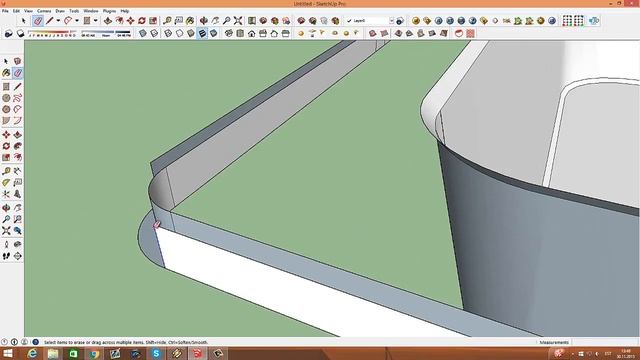Choose Circle tool in left palette
The width and height of the screenshot is (640, 360).
[x=6, y=98]
